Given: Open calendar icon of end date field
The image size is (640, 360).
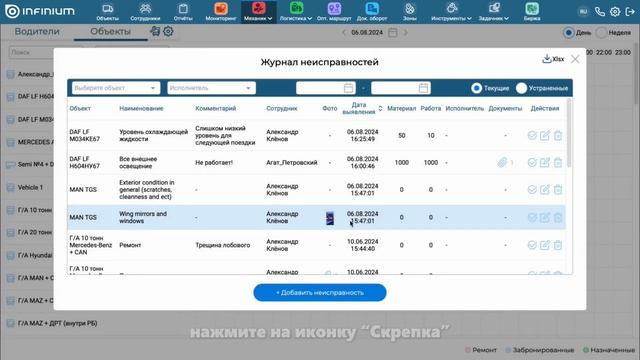Looking at the screenshot, I should [423, 88].
